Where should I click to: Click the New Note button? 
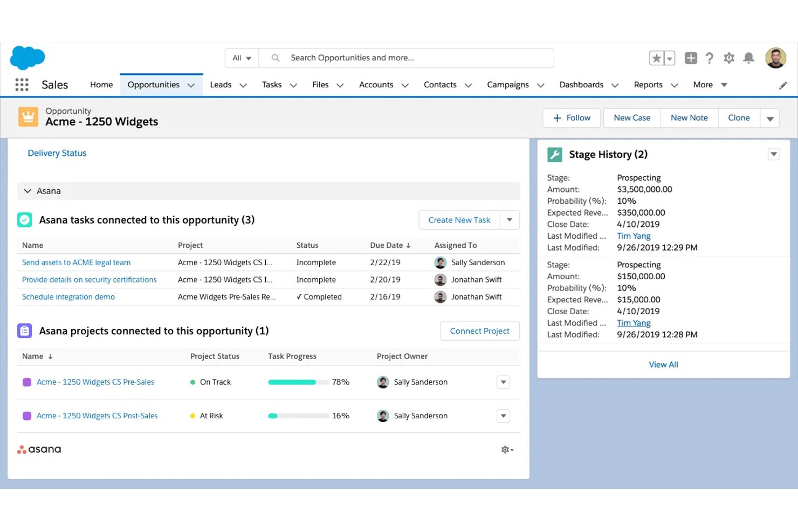point(689,118)
